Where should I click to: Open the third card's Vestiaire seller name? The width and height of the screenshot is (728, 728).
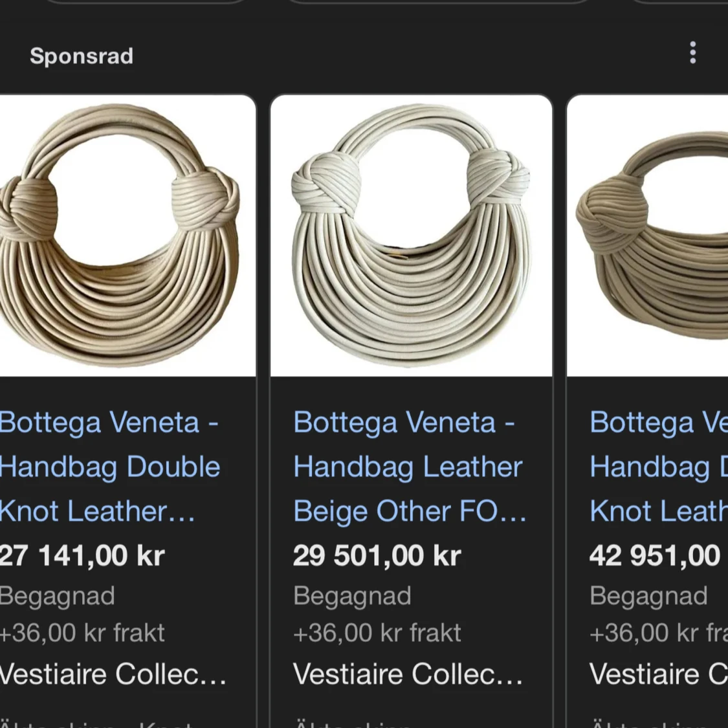(x=659, y=674)
